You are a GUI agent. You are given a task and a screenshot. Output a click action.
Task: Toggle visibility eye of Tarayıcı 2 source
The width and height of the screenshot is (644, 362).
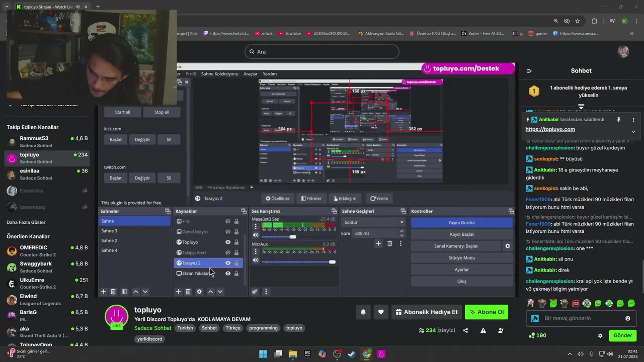(x=228, y=263)
